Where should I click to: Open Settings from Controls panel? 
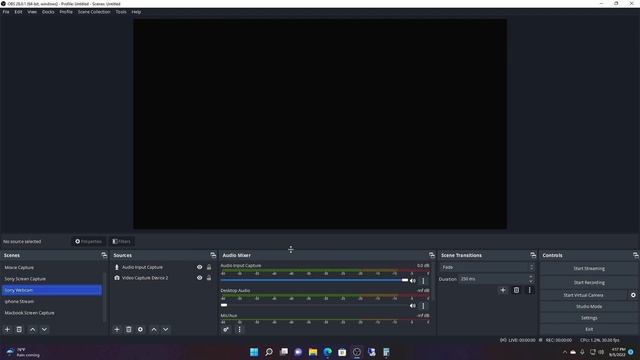point(589,318)
